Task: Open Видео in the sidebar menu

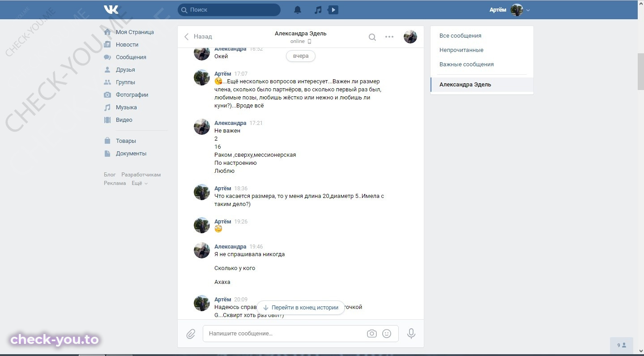Action: (x=124, y=120)
